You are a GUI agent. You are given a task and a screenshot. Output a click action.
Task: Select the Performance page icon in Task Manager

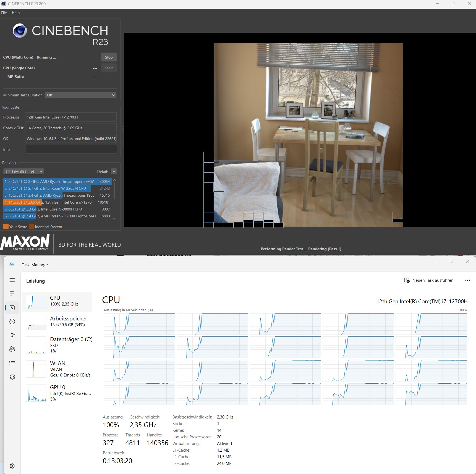[x=12, y=308]
